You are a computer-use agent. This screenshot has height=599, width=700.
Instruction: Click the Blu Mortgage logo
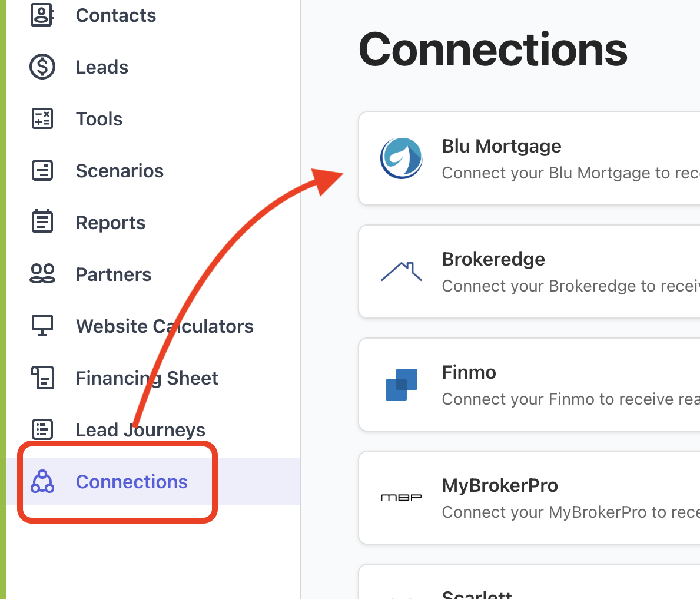pos(402,158)
